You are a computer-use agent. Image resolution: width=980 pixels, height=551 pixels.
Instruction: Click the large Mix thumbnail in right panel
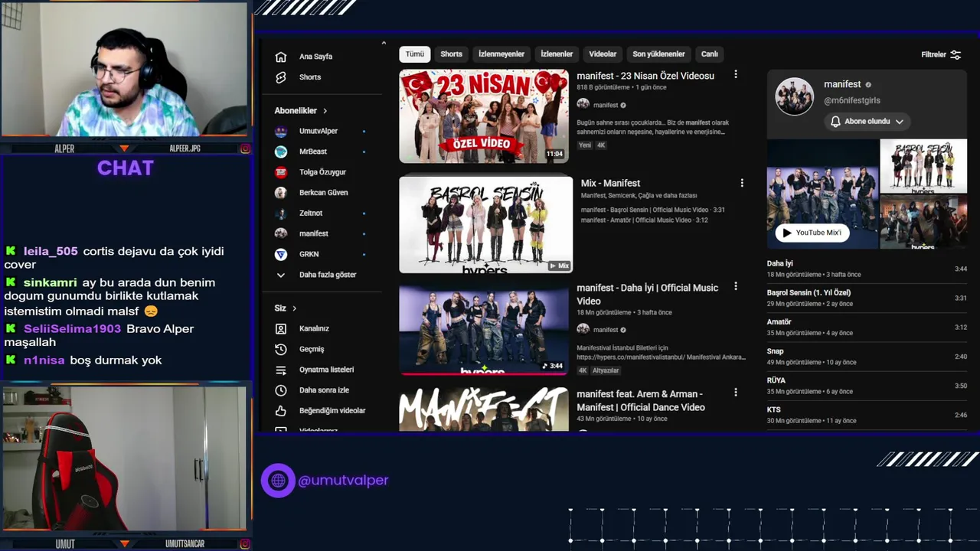click(x=822, y=194)
